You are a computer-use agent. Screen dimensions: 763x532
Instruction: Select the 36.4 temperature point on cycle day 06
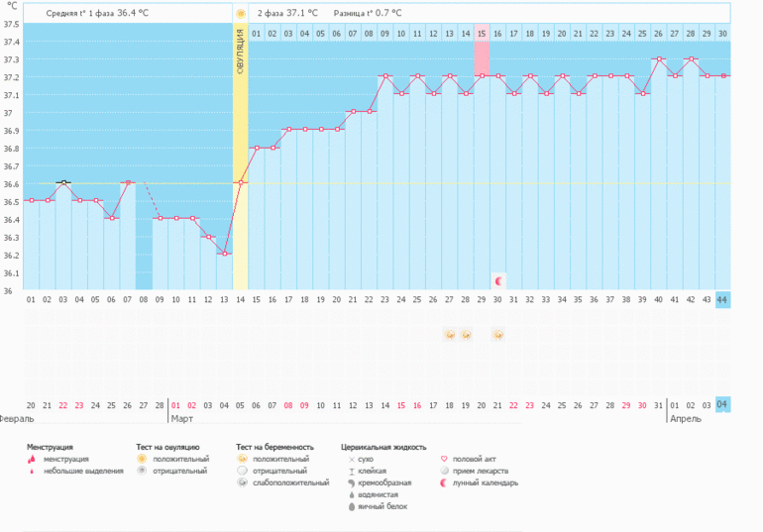(112, 218)
